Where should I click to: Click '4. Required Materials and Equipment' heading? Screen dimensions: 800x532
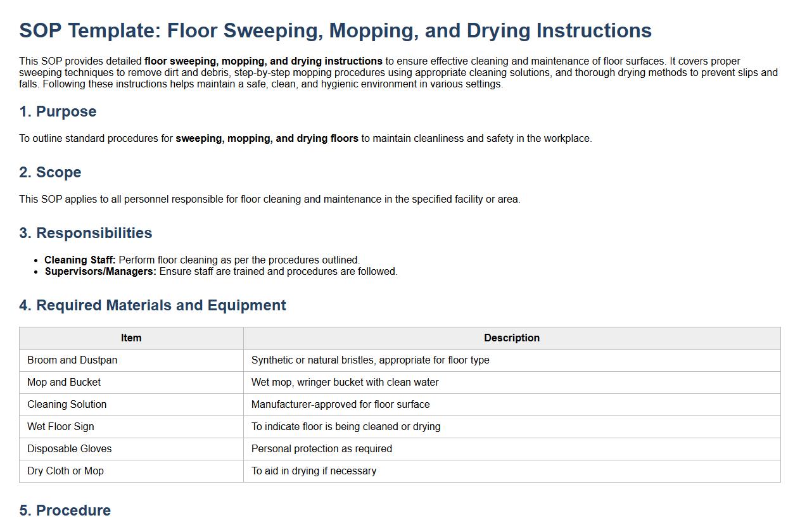pyautogui.click(x=153, y=305)
